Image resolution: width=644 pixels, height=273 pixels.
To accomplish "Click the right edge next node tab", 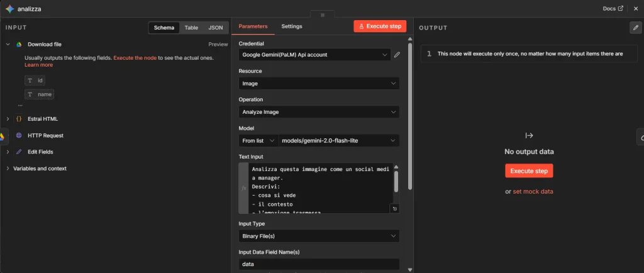I will 641,136.
